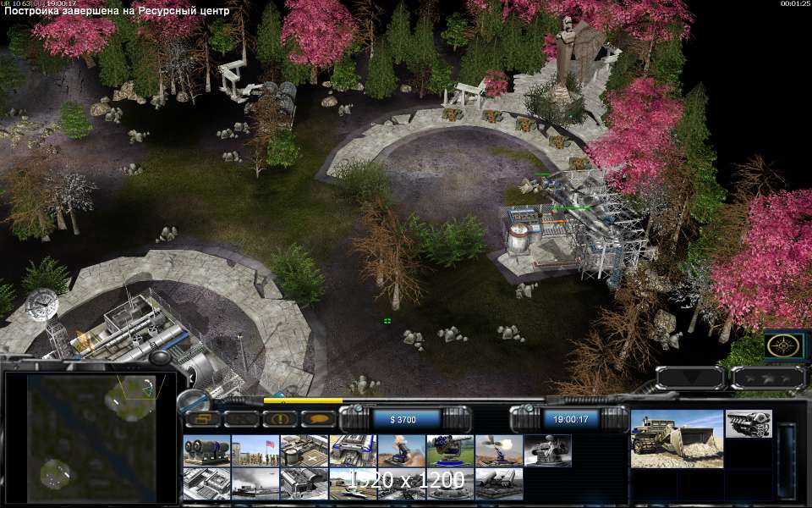The width and height of the screenshot is (812, 508).
Task: Click the orange exclamation mark button
Action: (x=280, y=419)
